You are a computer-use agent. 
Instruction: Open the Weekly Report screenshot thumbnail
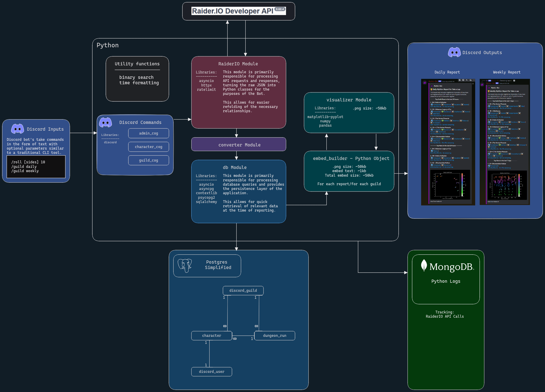(x=505, y=142)
